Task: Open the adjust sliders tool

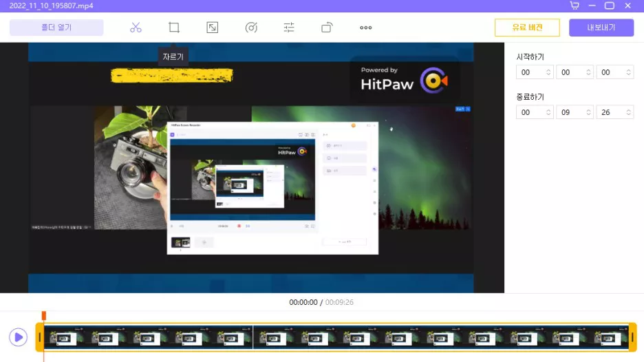Action: tap(289, 28)
